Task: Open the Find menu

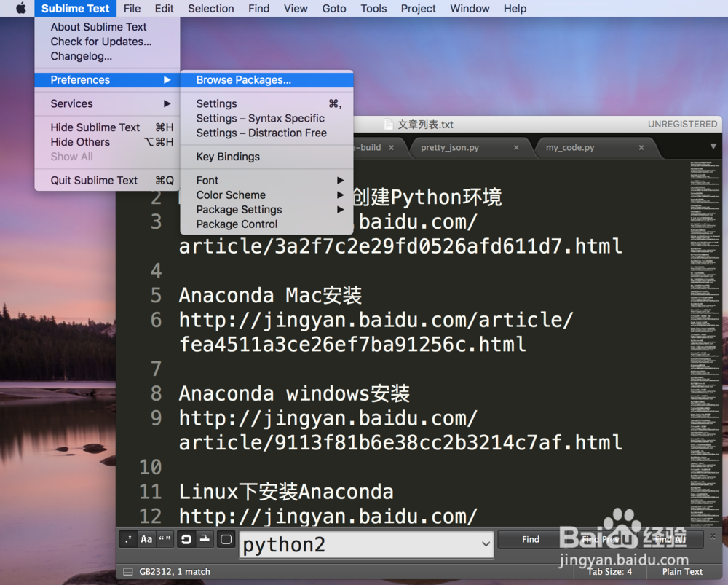Action: (x=258, y=8)
